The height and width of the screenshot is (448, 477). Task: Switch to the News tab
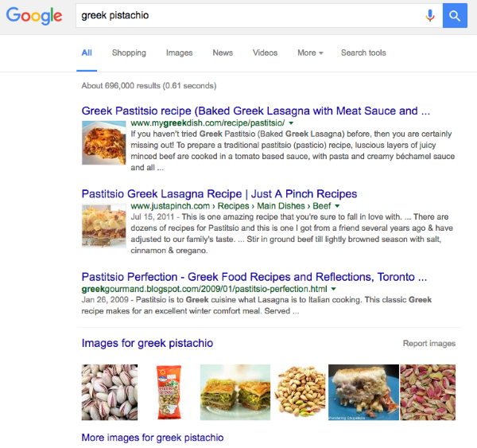[x=223, y=53]
